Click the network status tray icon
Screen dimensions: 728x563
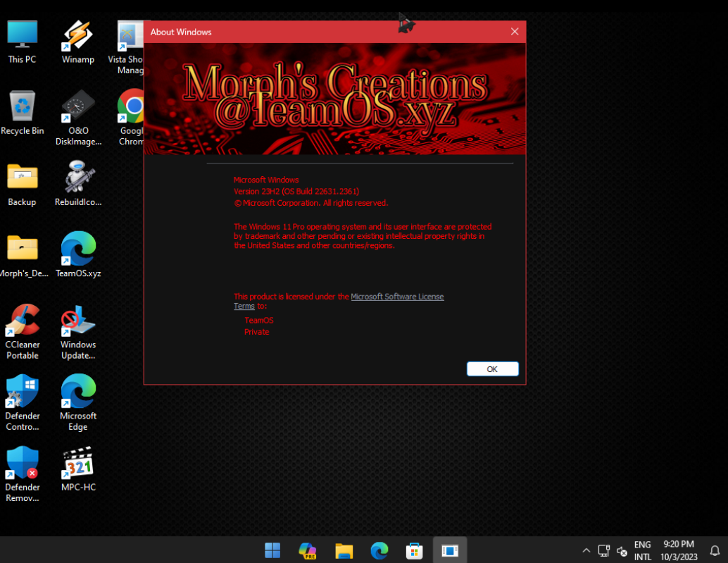point(603,550)
